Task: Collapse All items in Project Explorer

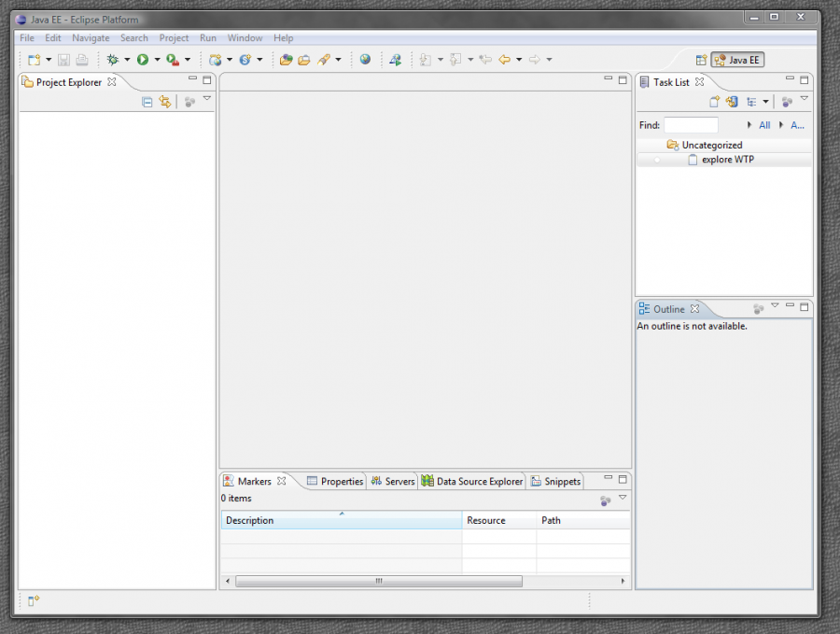Action: pos(147,101)
